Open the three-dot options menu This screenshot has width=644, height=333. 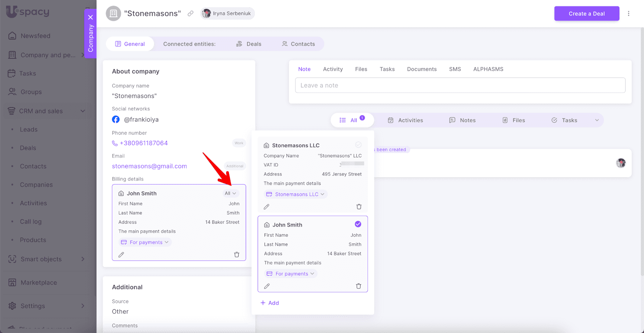[628, 14]
